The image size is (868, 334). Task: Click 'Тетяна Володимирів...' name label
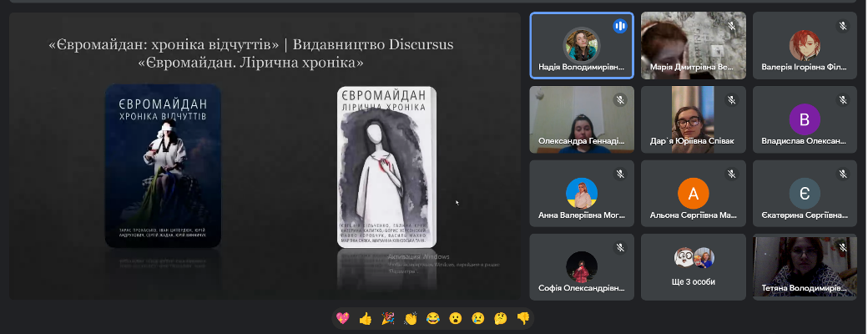click(x=805, y=289)
